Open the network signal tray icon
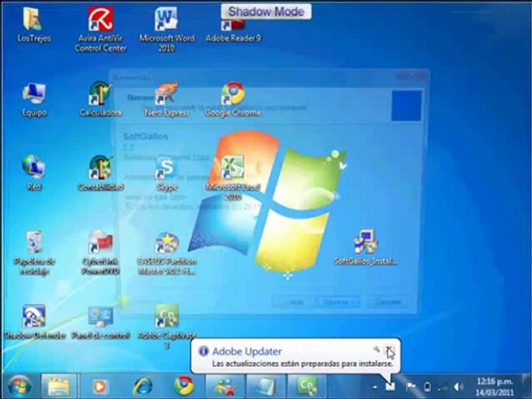The image size is (532, 399). tap(442, 386)
